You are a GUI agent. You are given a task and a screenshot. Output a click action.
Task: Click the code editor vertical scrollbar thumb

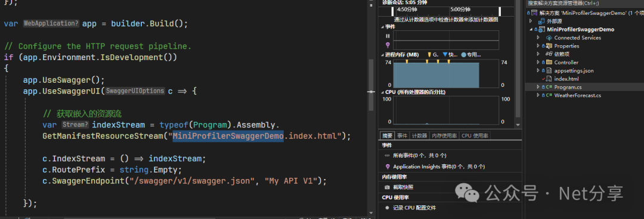tap(371, 85)
